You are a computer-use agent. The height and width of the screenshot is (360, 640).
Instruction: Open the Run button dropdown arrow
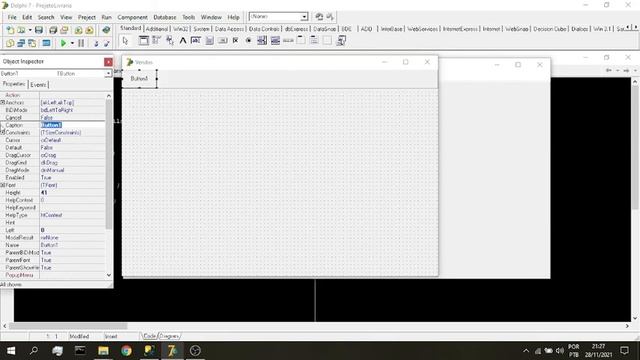tap(72, 43)
